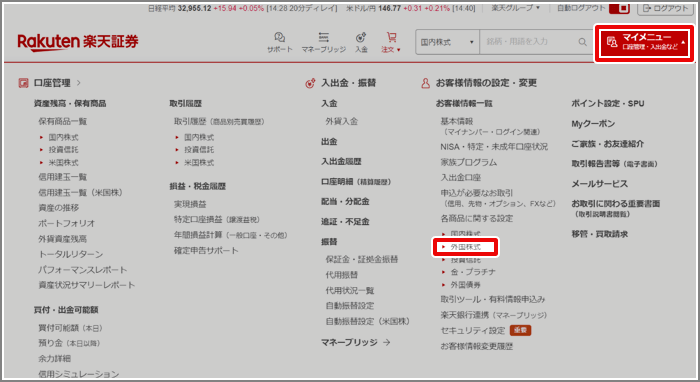Image resolution: width=700 pixels, height=382 pixels.
Task: Open セキュリティ設定
Action: coord(473,331)
